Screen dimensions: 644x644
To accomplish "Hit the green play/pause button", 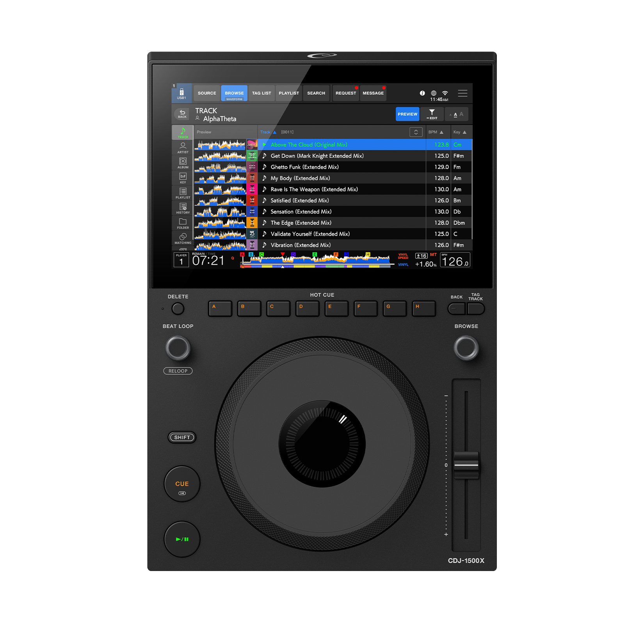I will (182, 539).
